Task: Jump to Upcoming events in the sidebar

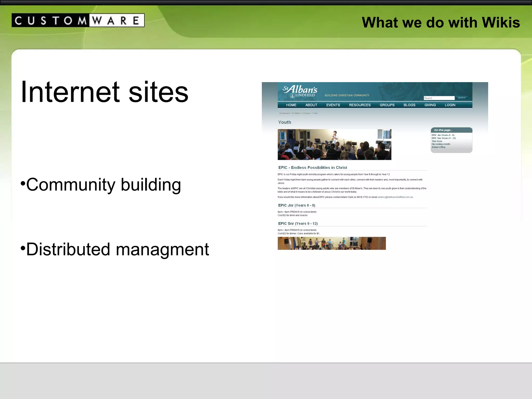Action: point(441,144)
